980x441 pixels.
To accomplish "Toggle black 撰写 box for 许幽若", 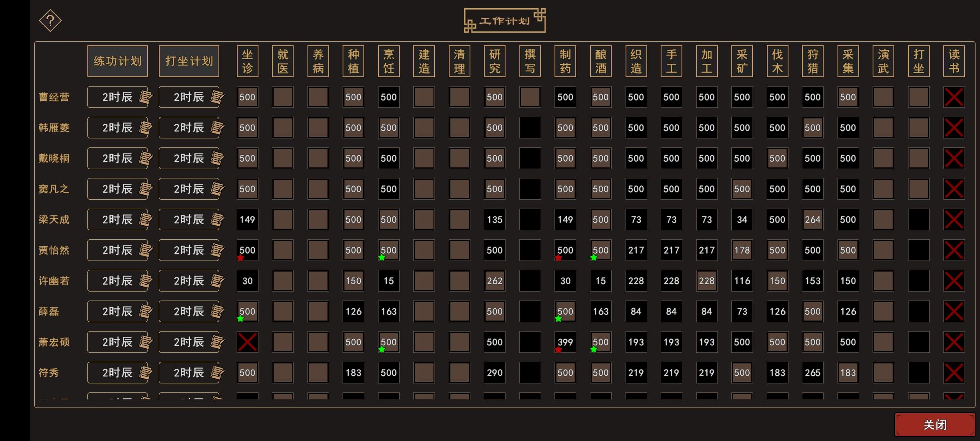I will point(530,281).
